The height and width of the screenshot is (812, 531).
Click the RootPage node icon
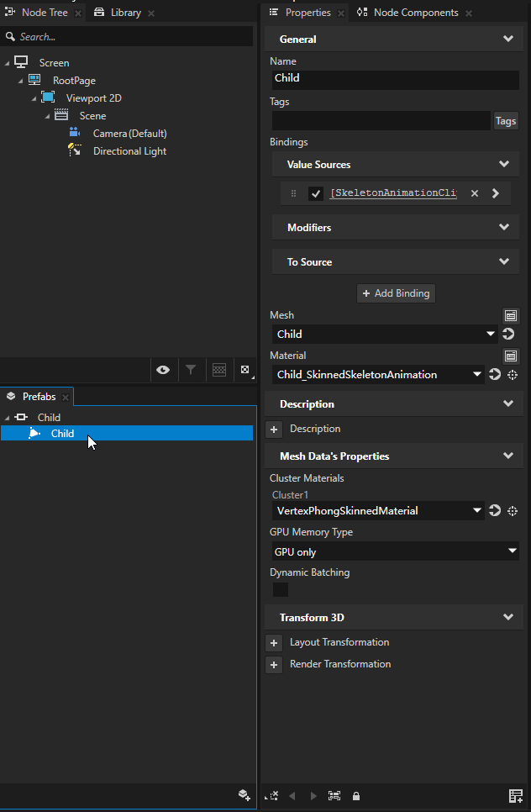pyautogui.click(x=34, y=80)
